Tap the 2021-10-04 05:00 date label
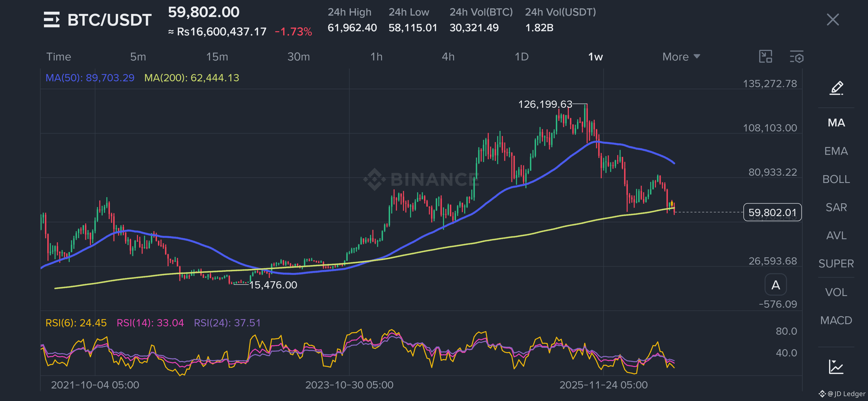Viewport: 868px width, 401px height. coord(95,385)
